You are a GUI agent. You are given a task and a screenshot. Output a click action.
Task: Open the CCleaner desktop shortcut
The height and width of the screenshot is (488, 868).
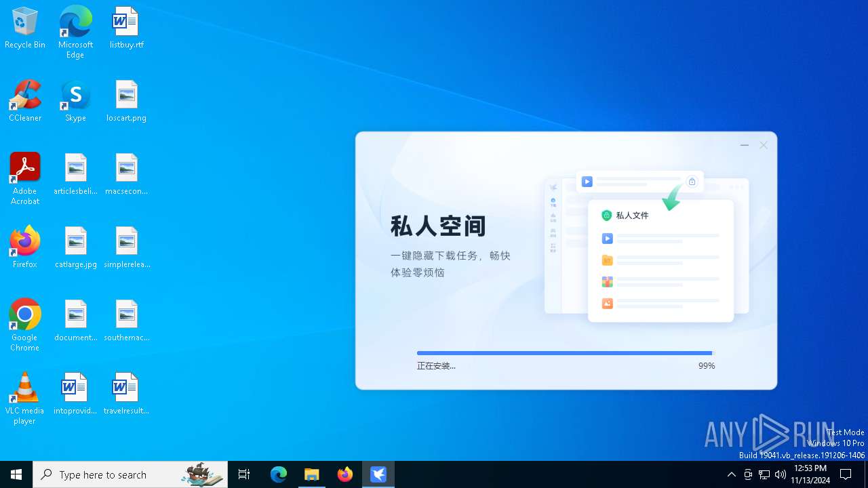[25, 101]
